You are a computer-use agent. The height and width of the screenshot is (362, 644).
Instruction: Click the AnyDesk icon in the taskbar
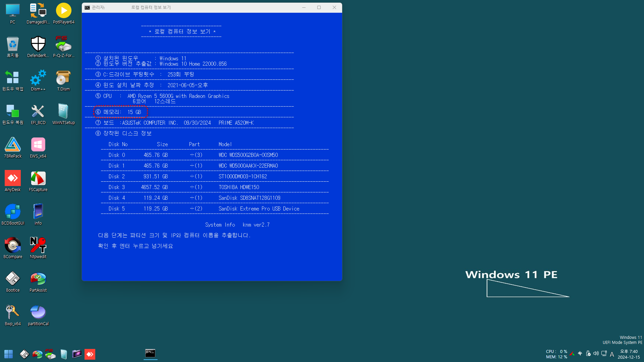(x=90, y=354)
